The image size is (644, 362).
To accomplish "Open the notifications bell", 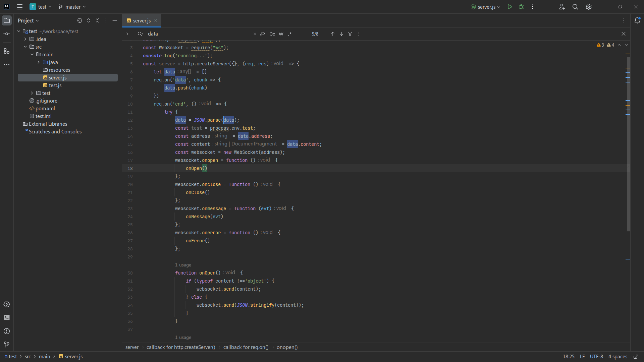I will (x=638, y=20).
